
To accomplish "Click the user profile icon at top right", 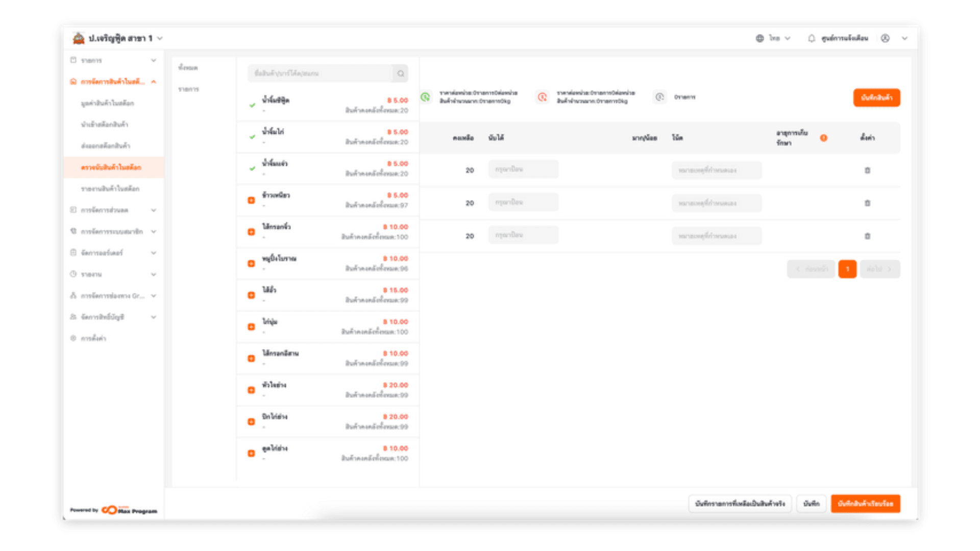I will [x=885, y=38].
